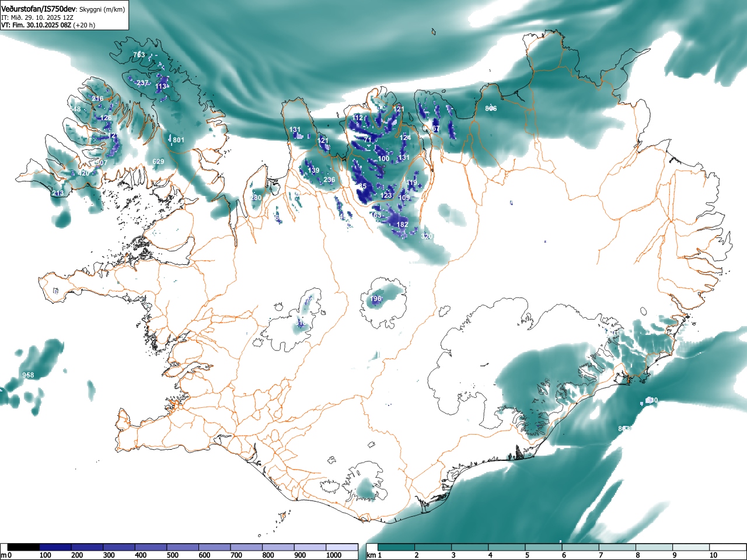The height and width of the screenshot is (560, 747).
Task: Click the visibility value 763 in Westfjords
Action: (139, 55)
